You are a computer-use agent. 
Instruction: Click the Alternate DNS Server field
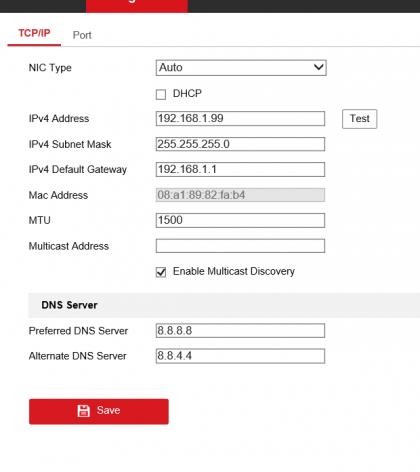click(x=240, y=356)
